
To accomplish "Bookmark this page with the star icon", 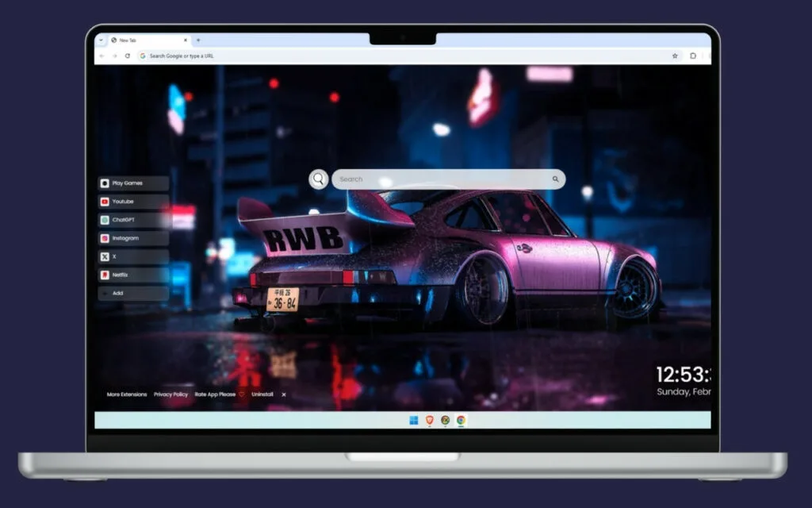I will point(675,56).
